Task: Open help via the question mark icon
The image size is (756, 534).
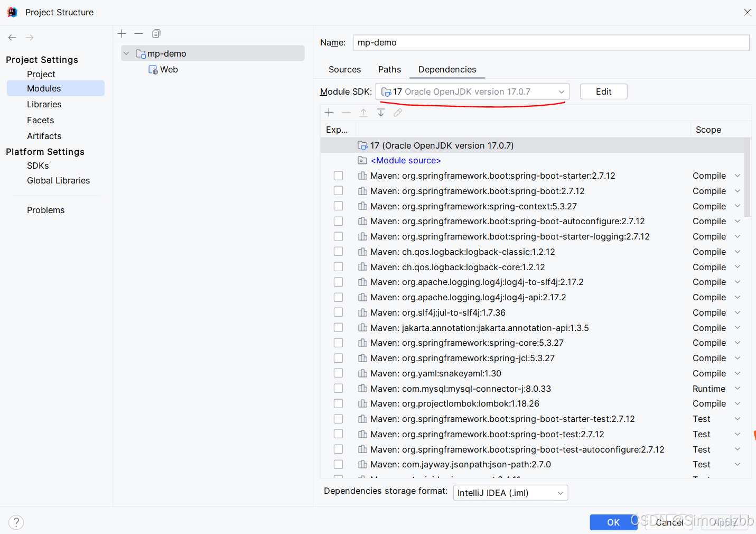Action: [16, 522]
